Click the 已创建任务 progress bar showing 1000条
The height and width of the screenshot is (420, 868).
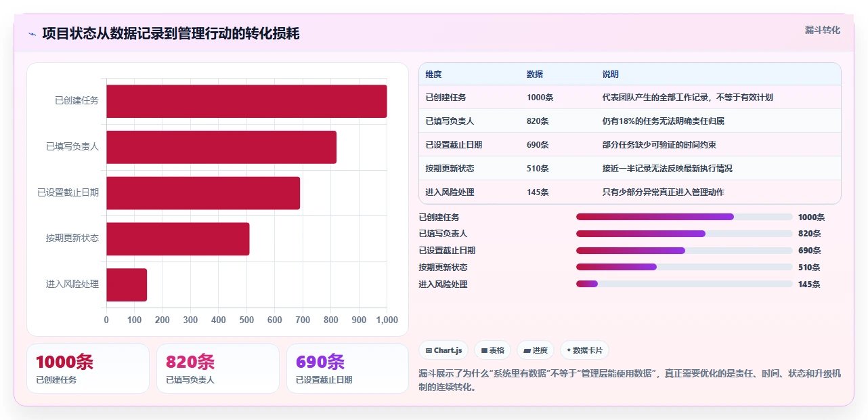(x=684, y=217)
